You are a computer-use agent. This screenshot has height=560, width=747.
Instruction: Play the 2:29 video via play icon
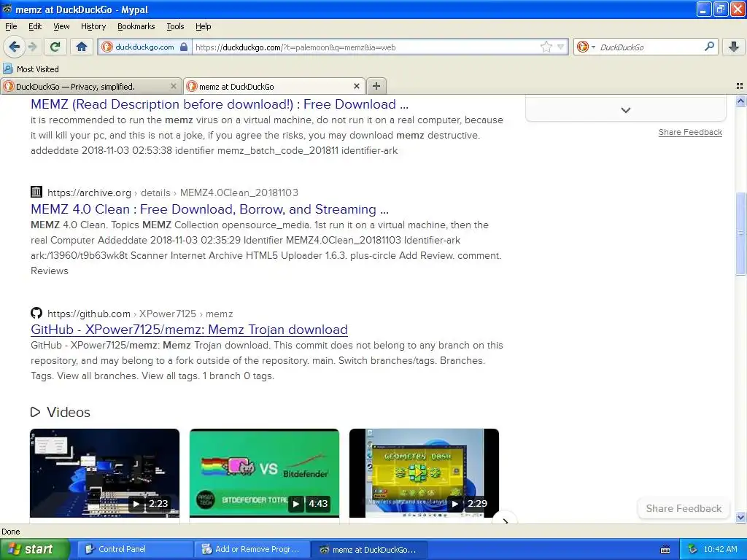455,503
